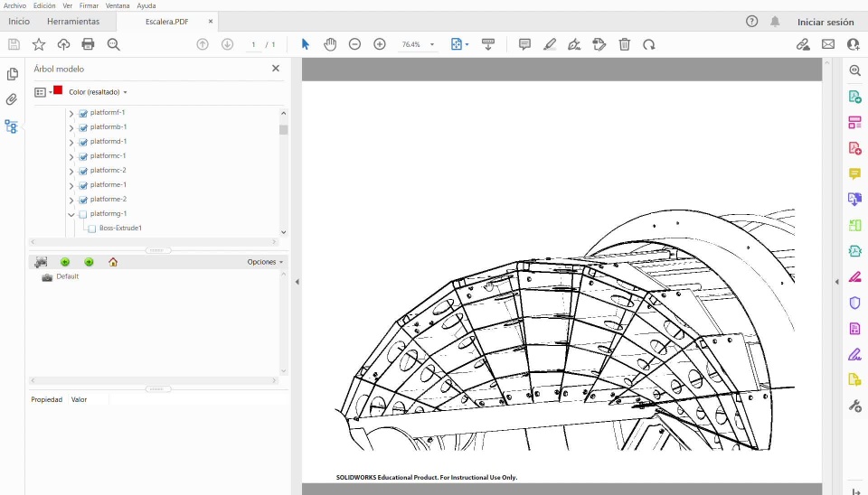Open the Opciones dropdown menu

[x=265, y=262]
